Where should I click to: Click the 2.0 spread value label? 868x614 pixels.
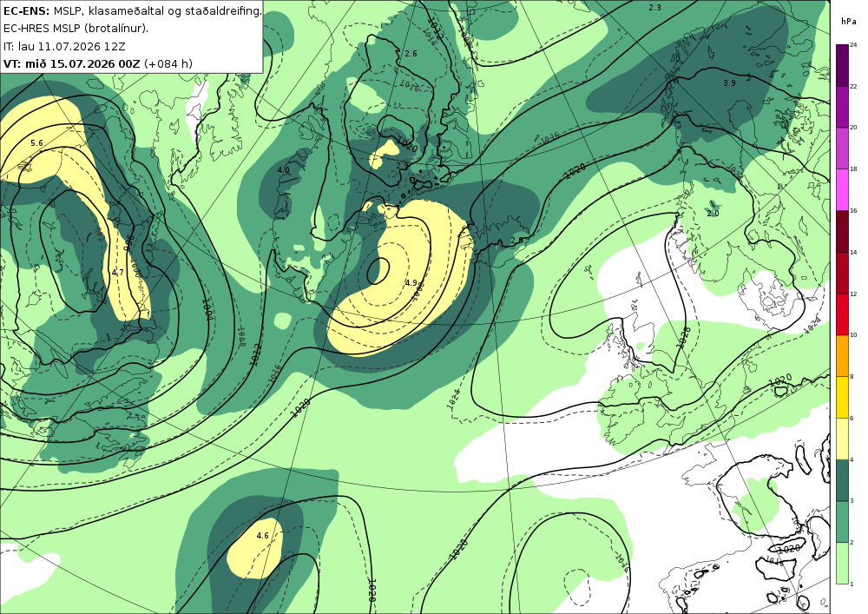coord(713,213)
